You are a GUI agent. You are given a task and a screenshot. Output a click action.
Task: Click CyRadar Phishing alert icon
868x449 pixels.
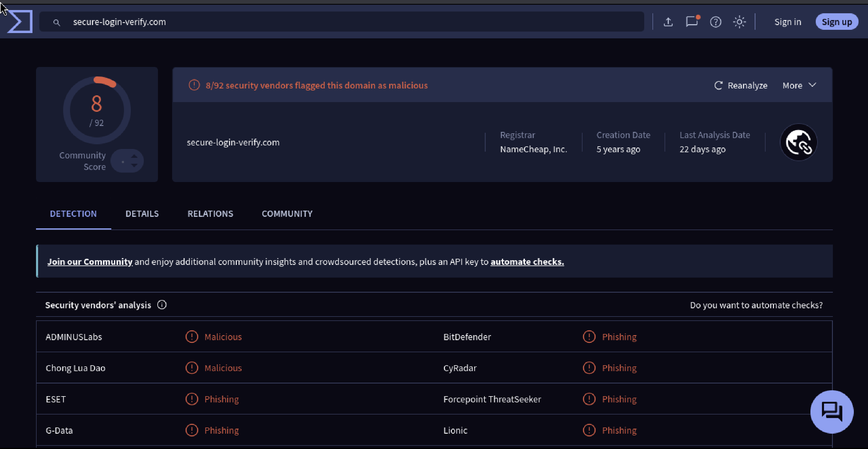tap(589, 368)
